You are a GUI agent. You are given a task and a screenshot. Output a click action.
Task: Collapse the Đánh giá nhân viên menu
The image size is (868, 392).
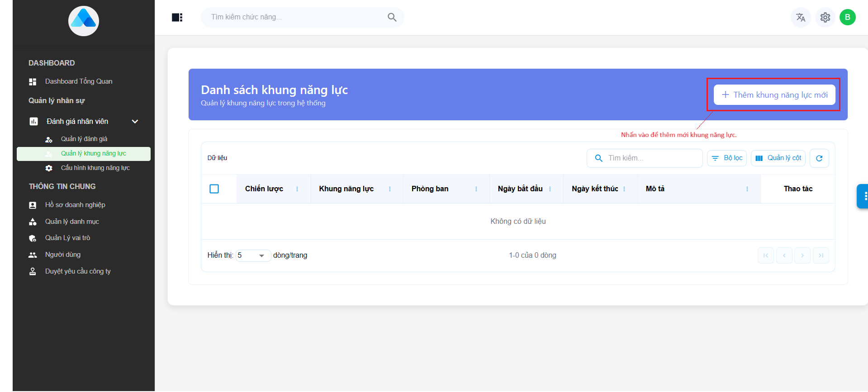tap(135, 122)
